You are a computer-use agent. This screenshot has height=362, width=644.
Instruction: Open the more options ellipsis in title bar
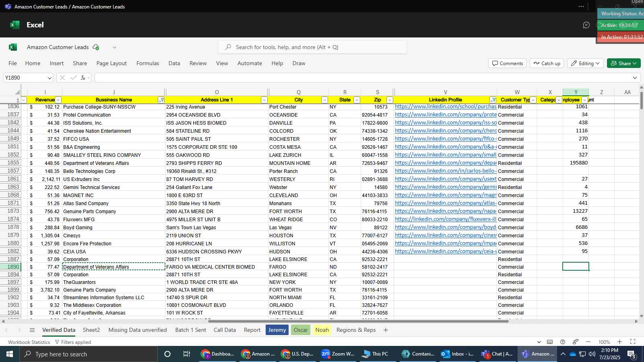581,6
